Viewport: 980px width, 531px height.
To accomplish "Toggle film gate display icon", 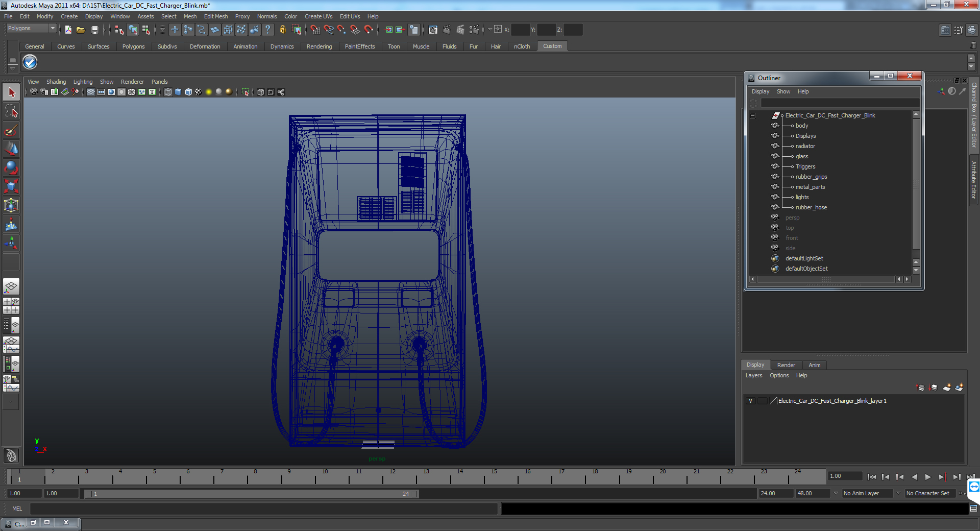I will [x=101, y=92].
